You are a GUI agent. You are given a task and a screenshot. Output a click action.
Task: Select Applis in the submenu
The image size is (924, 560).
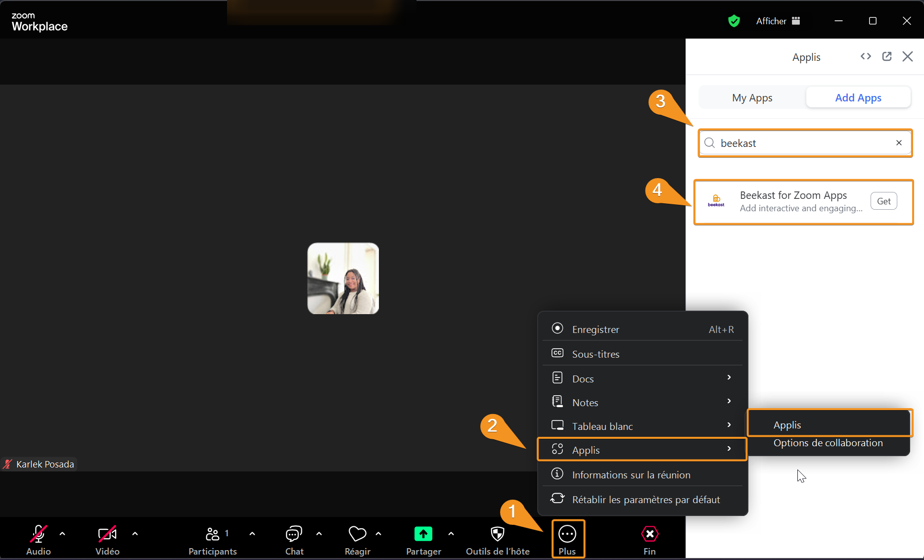click(x=830, y=424)
